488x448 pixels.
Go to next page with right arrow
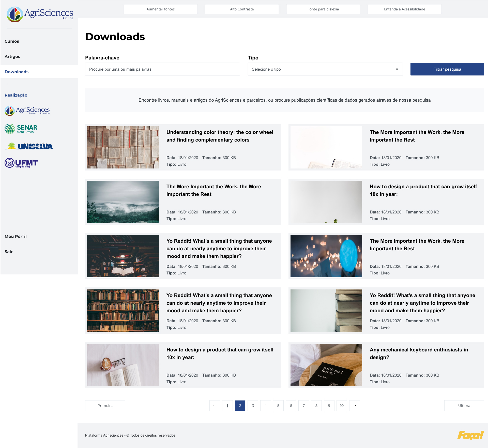tap(354, 406)
